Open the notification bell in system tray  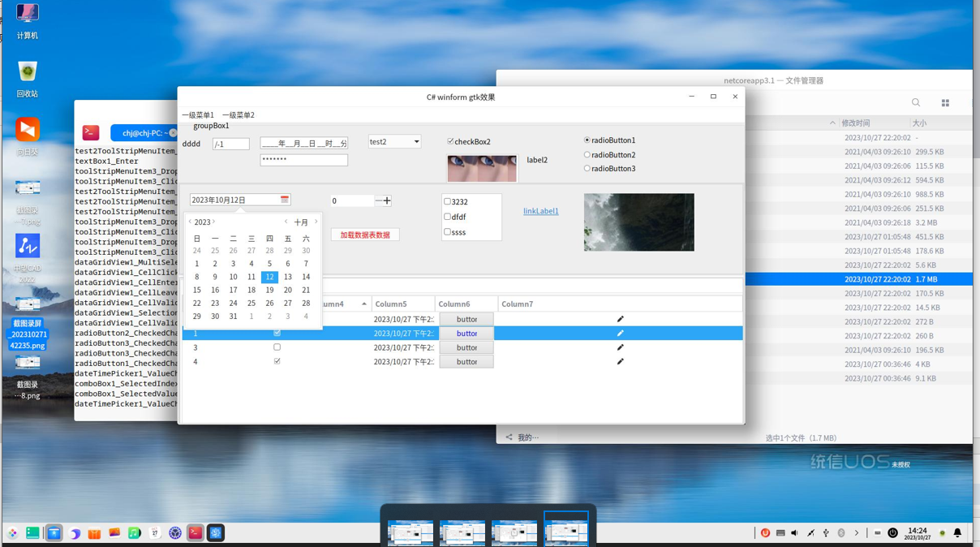click(957, 533)
